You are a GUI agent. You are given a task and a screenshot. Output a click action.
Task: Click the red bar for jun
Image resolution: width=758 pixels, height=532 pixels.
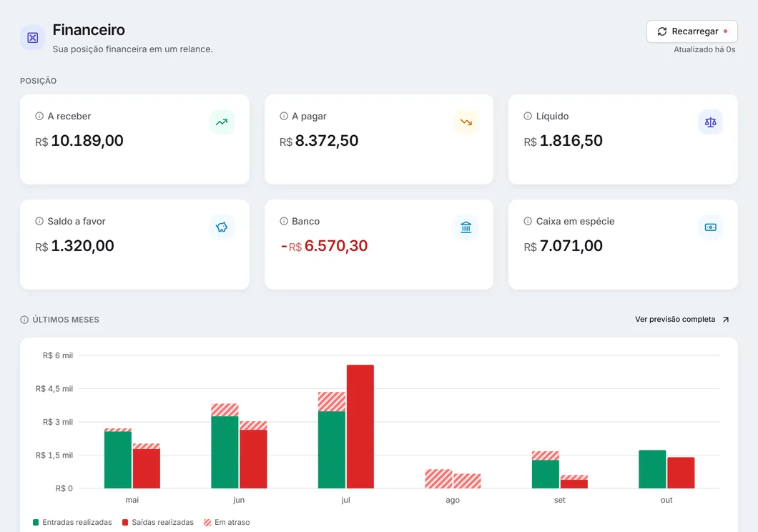(x=253, y=458)
